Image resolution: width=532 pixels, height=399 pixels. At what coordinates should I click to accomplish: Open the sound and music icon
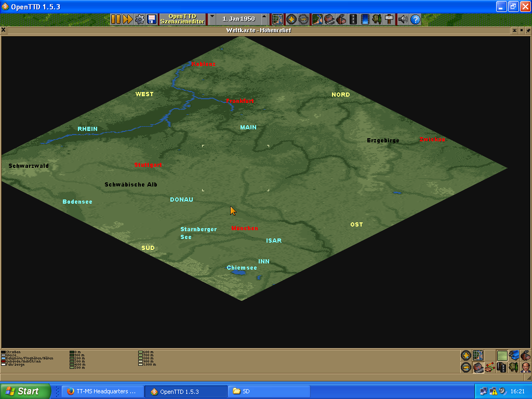(403, 19)
